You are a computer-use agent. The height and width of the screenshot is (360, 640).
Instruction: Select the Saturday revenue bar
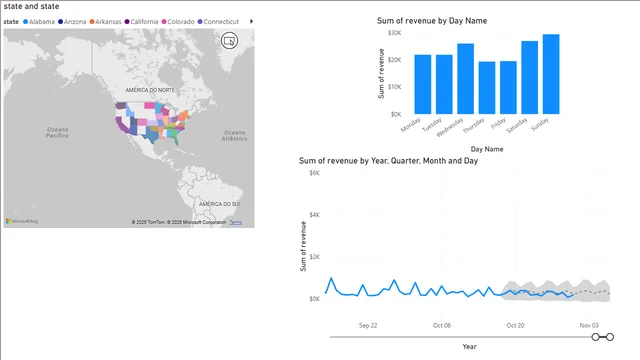click(529, 78)
